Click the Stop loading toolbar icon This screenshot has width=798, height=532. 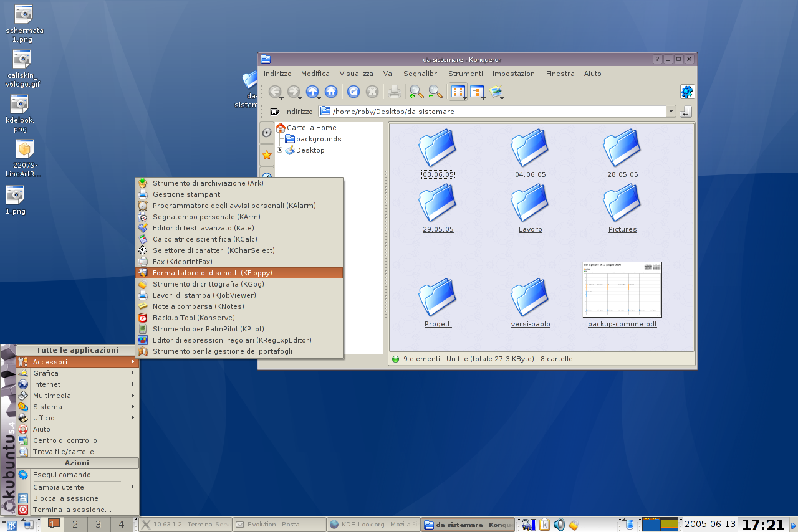pos(372,92)
